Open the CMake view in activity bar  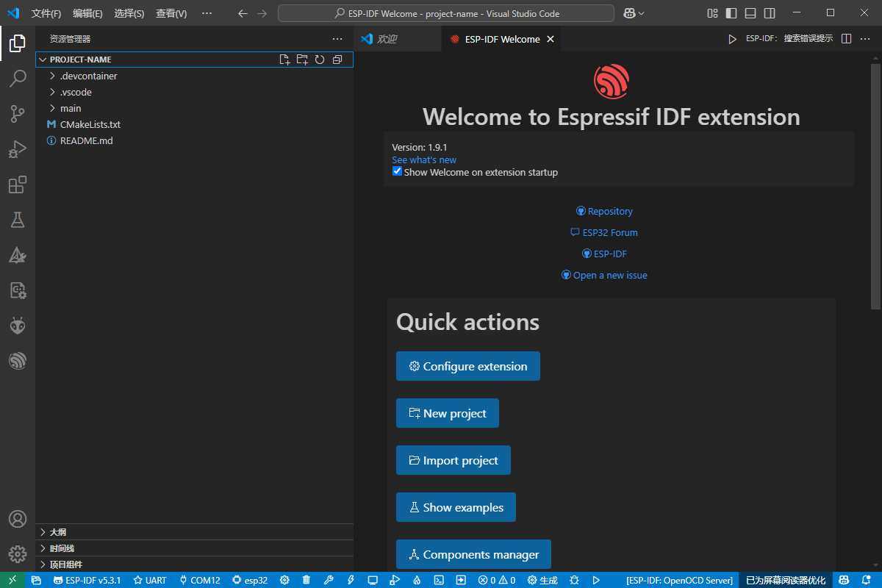coord(18,255)
